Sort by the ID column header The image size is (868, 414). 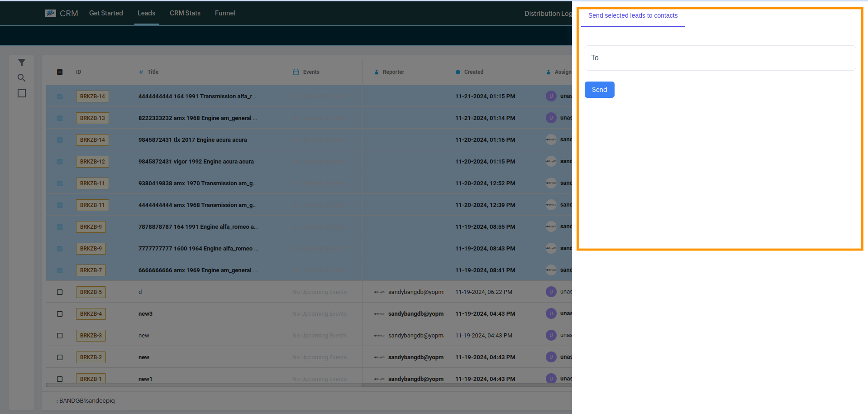(78, 72)
